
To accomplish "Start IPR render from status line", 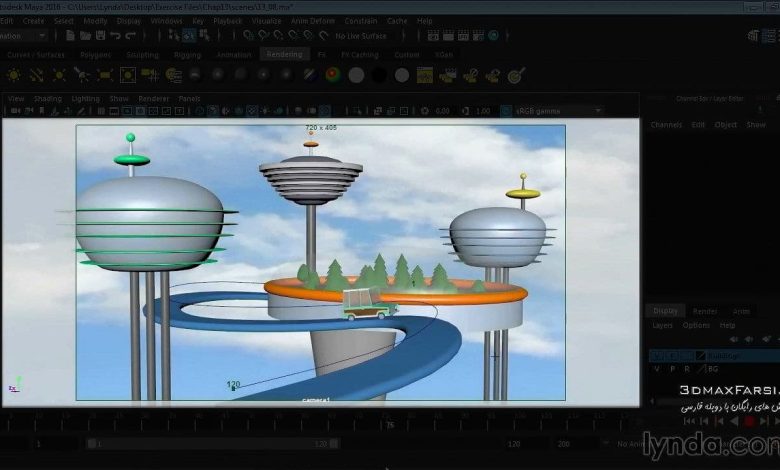I will pyautogui.click(x=463, y=35).
